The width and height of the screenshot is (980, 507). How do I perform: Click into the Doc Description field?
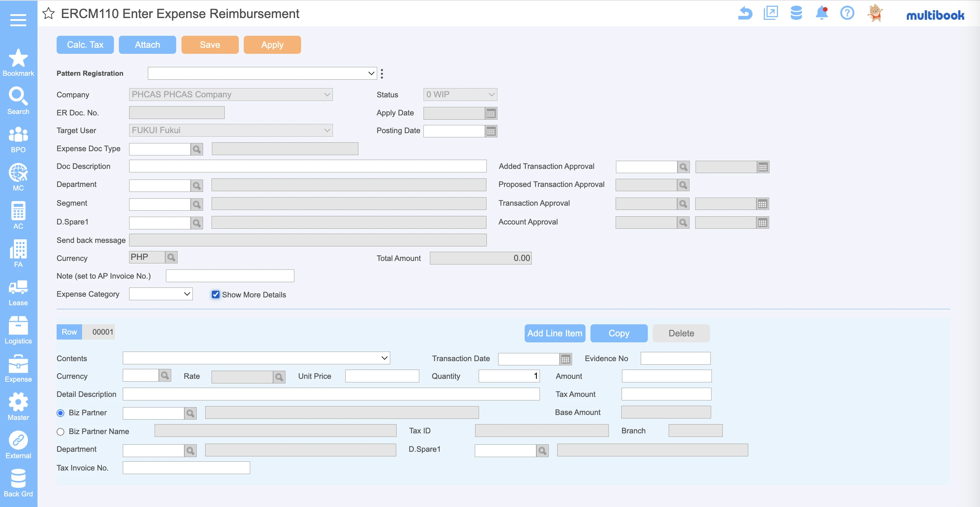point(307,166)
